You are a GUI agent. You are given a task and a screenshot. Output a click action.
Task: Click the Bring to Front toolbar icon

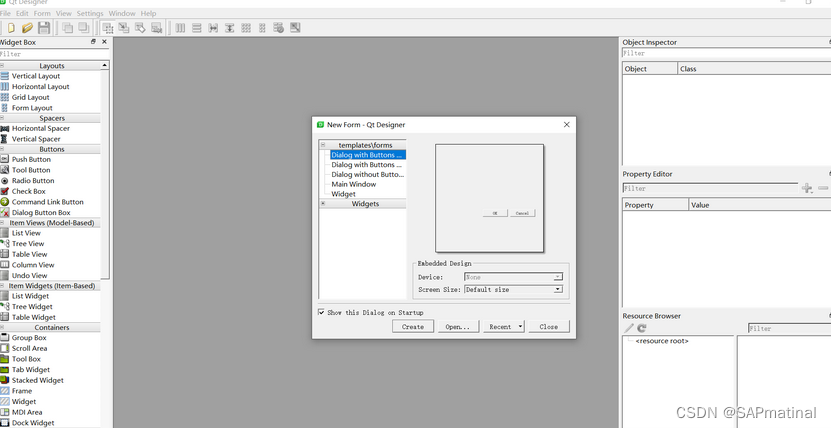(x=84, y=28)
